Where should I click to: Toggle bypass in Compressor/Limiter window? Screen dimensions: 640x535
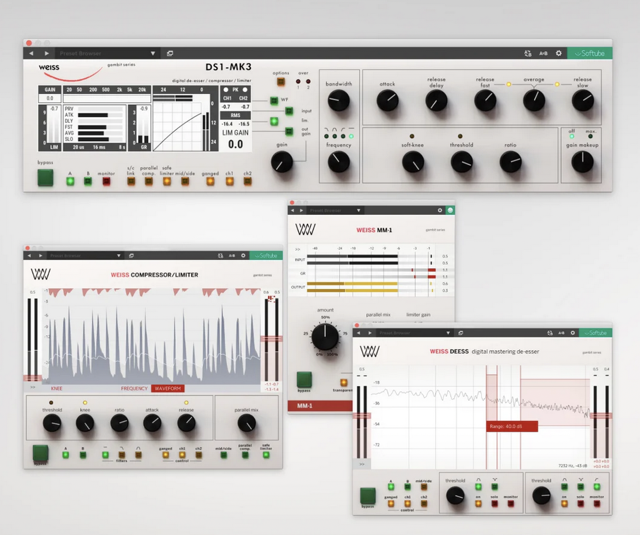[x=40, y=453]
